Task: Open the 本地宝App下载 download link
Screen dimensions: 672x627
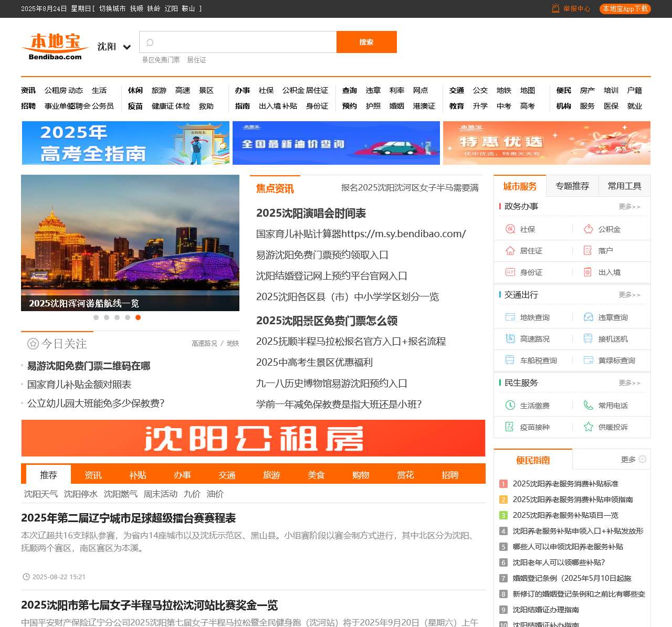Action: (x=625, y=9)
